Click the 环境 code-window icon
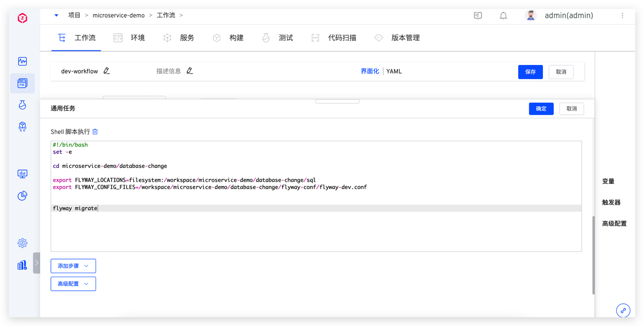Screen dimensions: 644x326 coord(118,38)
